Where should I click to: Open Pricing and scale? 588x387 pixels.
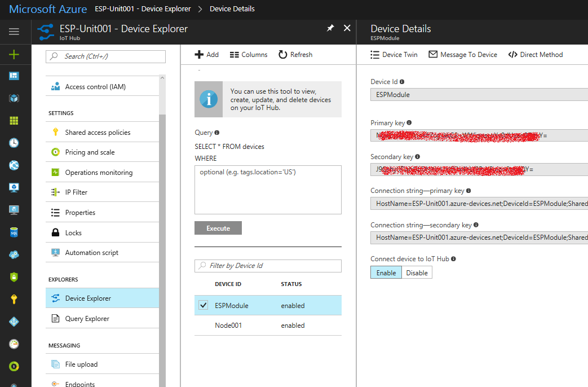(102, 152)
